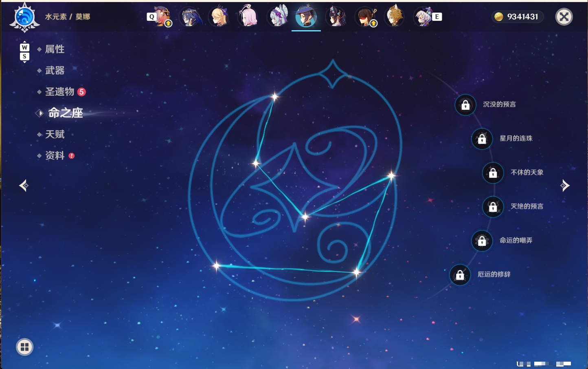Click the 命运的嘲弄 constellation label
The height and width of the screenshot is (369, 588).
coord(516,240)
